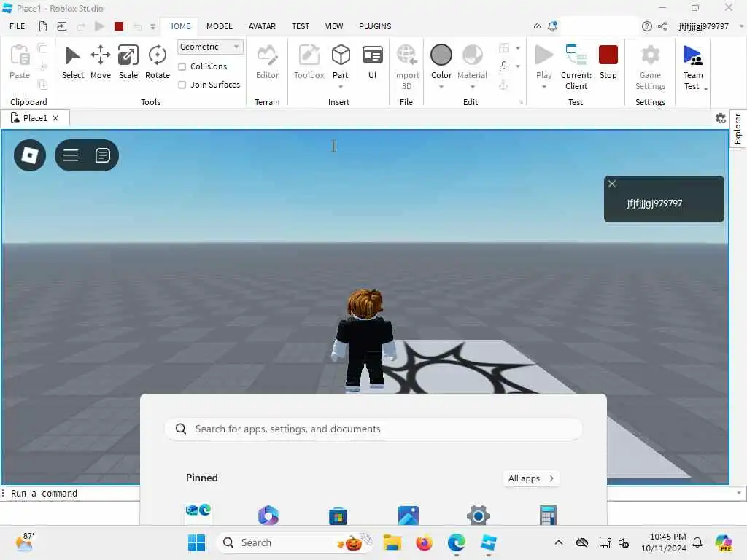Open the Terrain Editor
Viewport: 747px width, 560px height.
pos(267,62)
